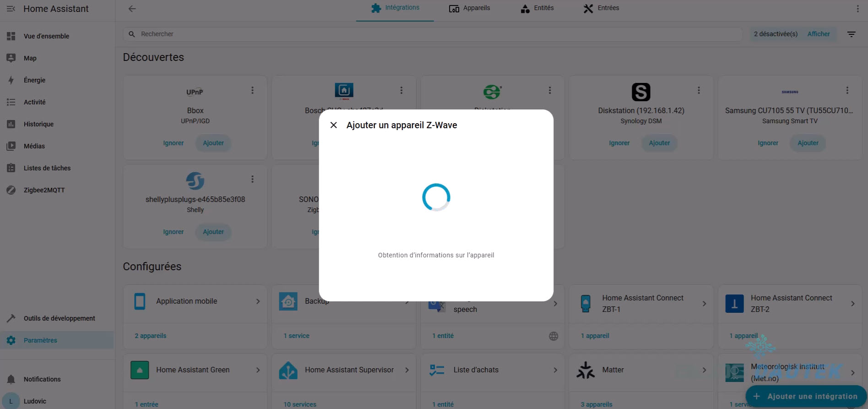Image resolution: width=868 pixels, height=409 pixels.
Task: Switch to the Appareils tab
Action: (470, 8)
